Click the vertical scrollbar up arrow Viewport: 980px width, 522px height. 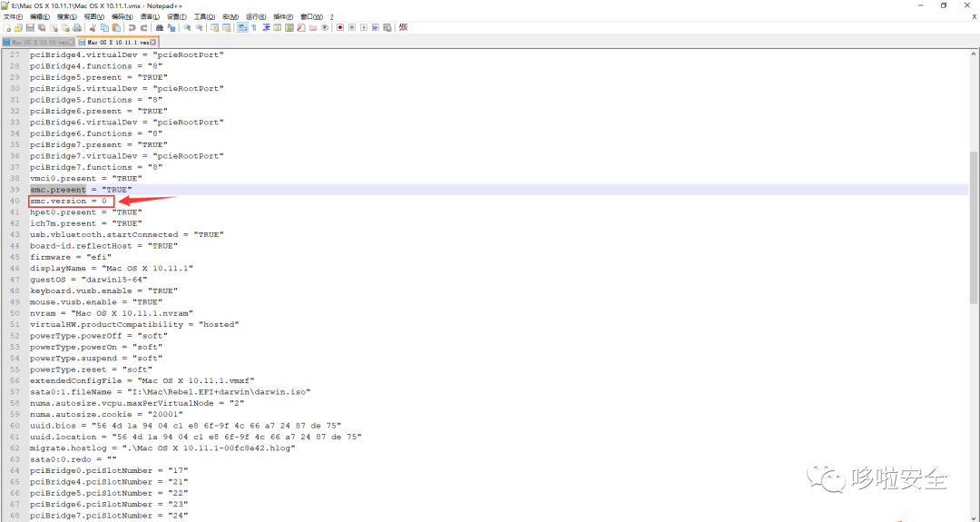click(974, 54)
